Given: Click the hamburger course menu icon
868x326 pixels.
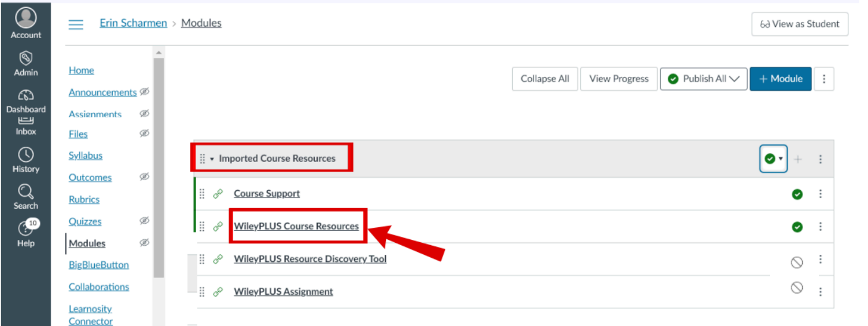Looking at the screenshot, I should 76,24.
